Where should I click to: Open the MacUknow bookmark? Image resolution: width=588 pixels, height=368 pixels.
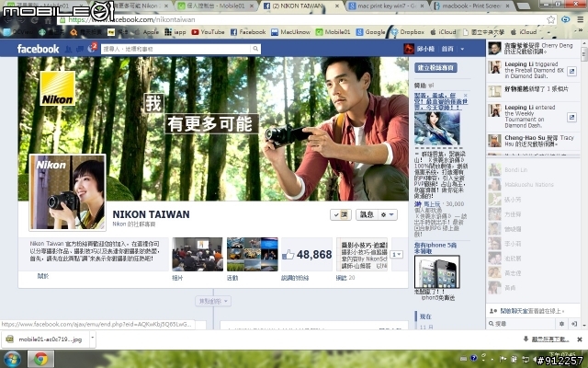[290, 32]
